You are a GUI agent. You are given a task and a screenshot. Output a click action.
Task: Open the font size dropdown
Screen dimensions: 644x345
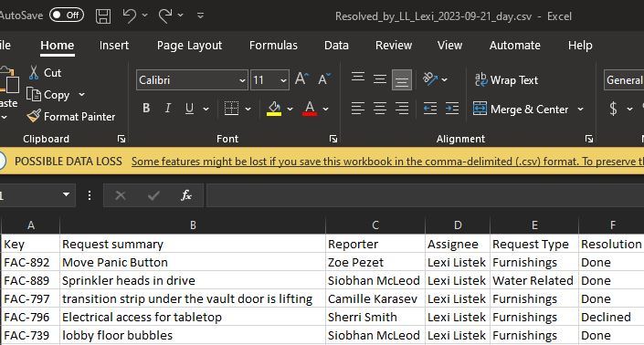click(283, 80)
